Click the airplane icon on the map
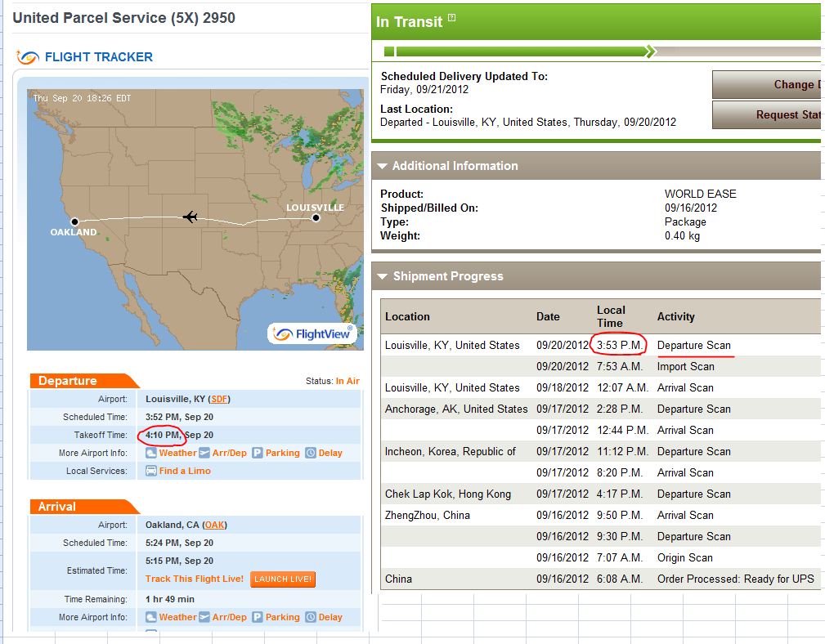The width and height of the screenshot is (825, 644). coord(190,217)
